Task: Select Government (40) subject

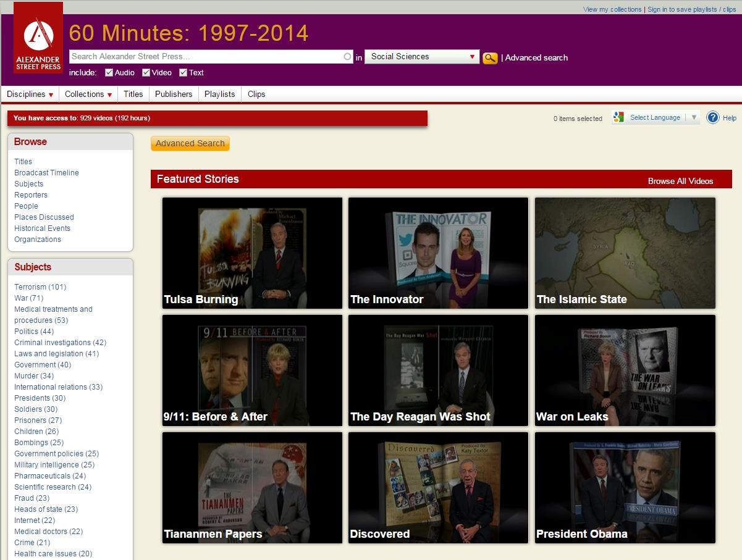Action: (x=43, y=365)
